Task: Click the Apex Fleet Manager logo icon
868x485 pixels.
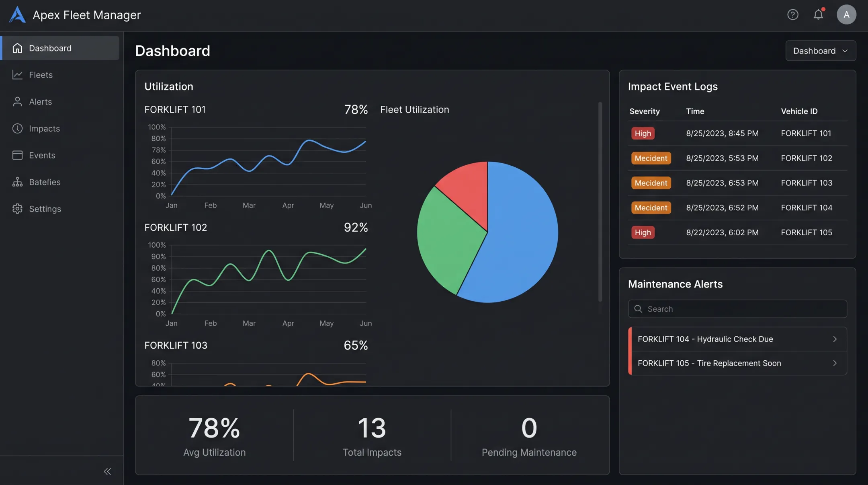Action: [x=17, y=15]
